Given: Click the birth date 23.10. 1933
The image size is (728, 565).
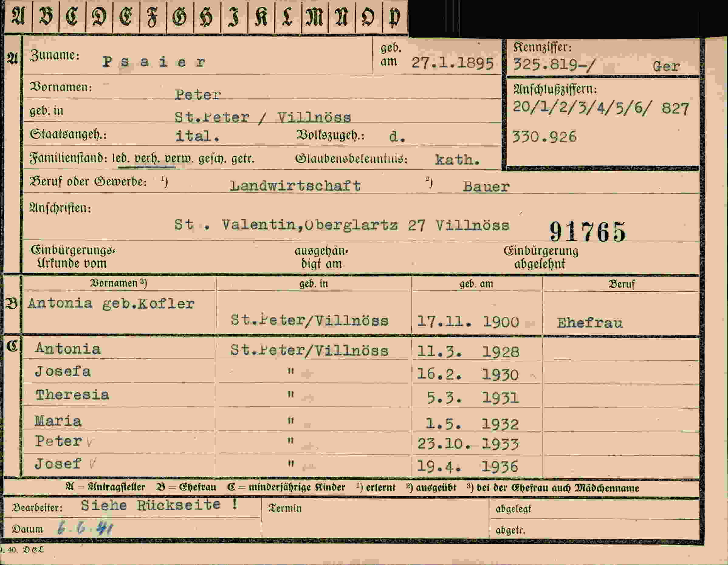Looking at the screenshot, I should tap(468, 444).
